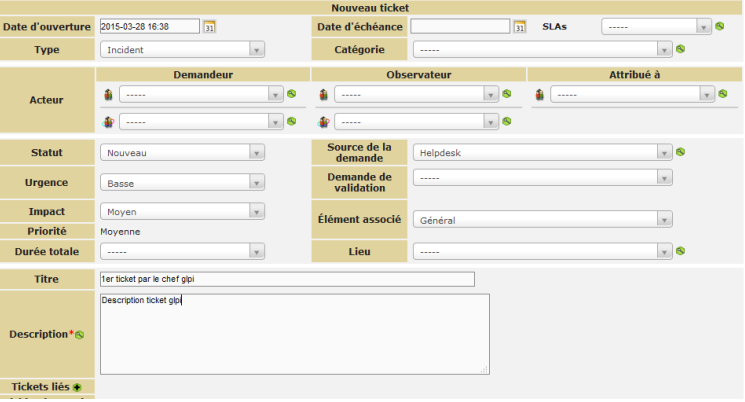Click into the Titre text field
Viewport: 745px width, 402px height.
[x=287, y=279]
